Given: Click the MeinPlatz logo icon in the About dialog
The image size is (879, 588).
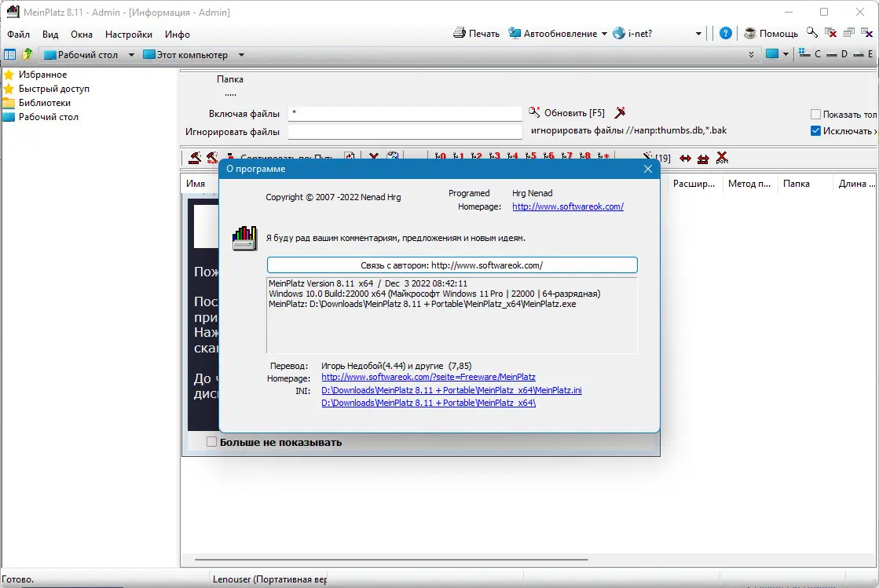Looking at the screenshot, I should pos(244,238).
